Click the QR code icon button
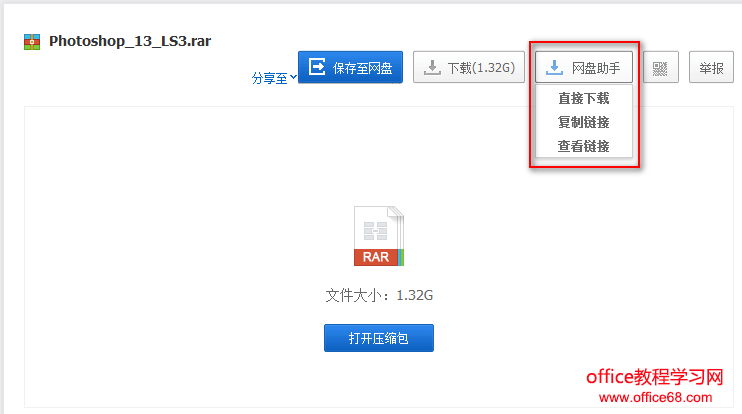 [661, 68]
